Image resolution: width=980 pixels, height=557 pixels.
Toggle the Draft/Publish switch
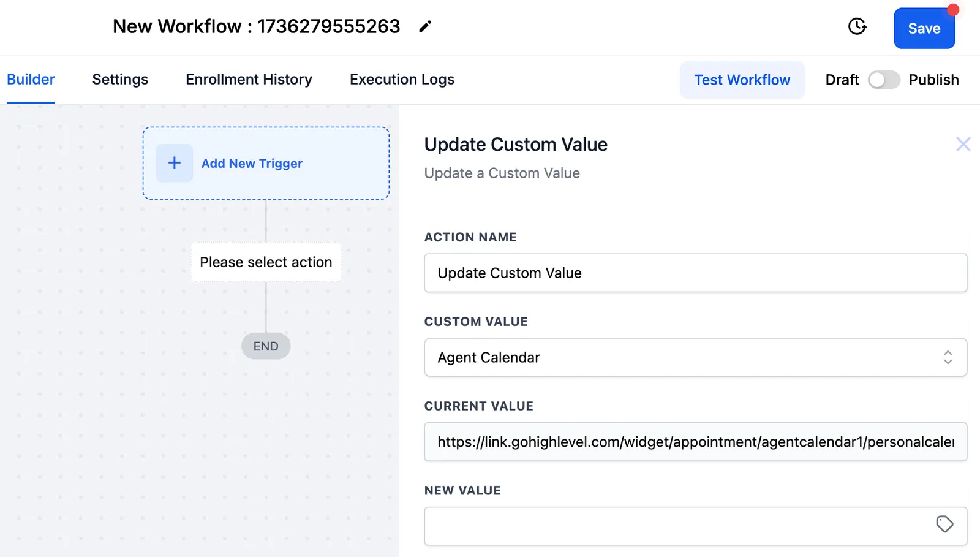coord(884,80)
